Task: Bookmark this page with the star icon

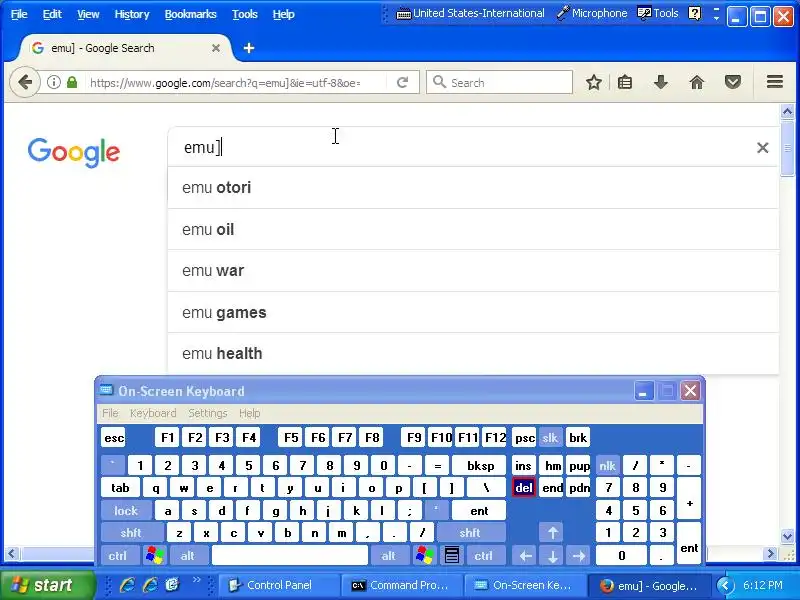Action: tap(593, 82)
